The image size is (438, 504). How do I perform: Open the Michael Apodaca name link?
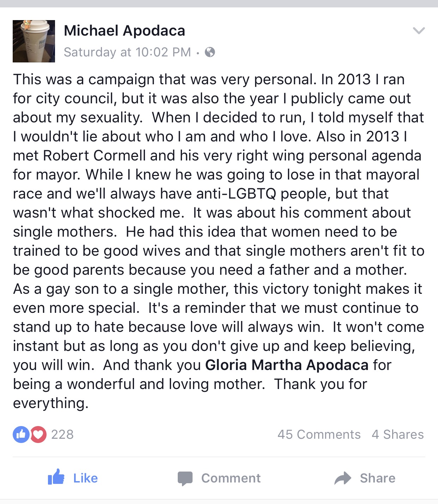pos(124,31)
